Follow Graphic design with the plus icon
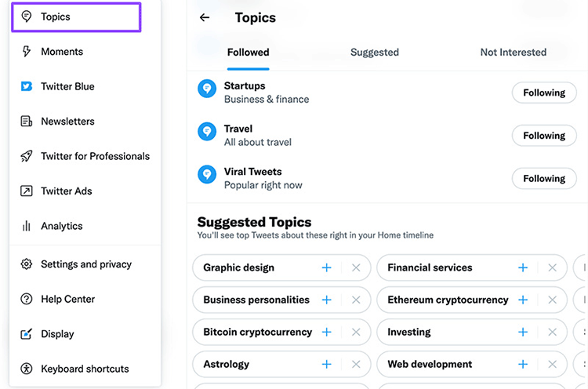 pyautogui.click(x=327, y=267)
